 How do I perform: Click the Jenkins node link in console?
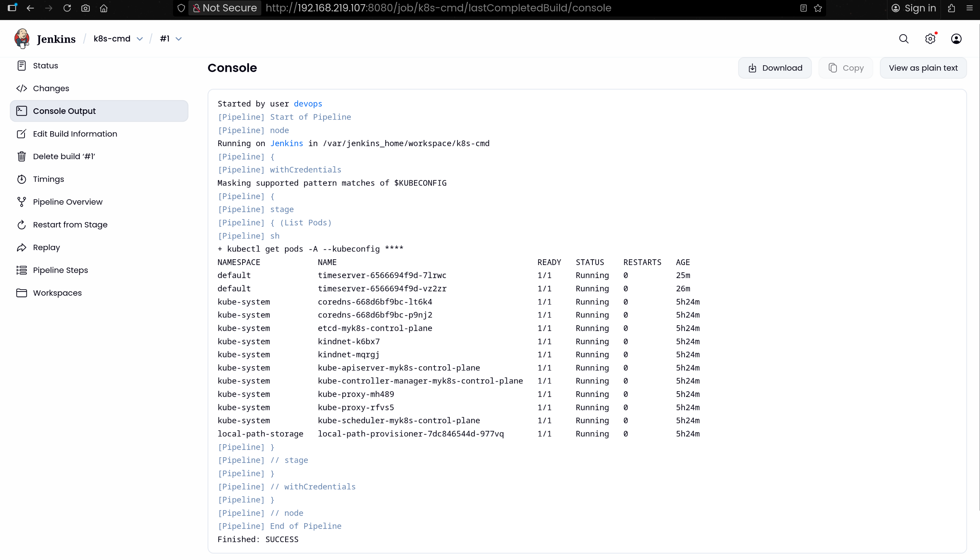(x=287, y=143)
